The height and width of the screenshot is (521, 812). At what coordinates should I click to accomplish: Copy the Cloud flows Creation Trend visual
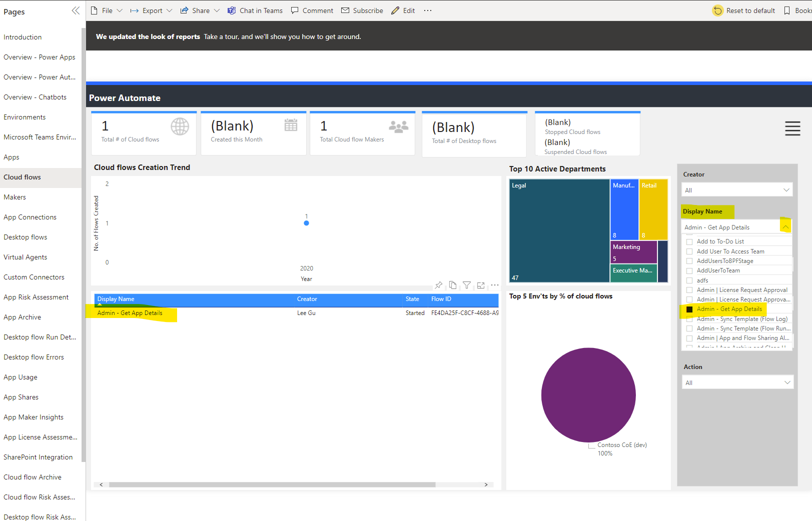pyautogui.click(x=453, y=285)
